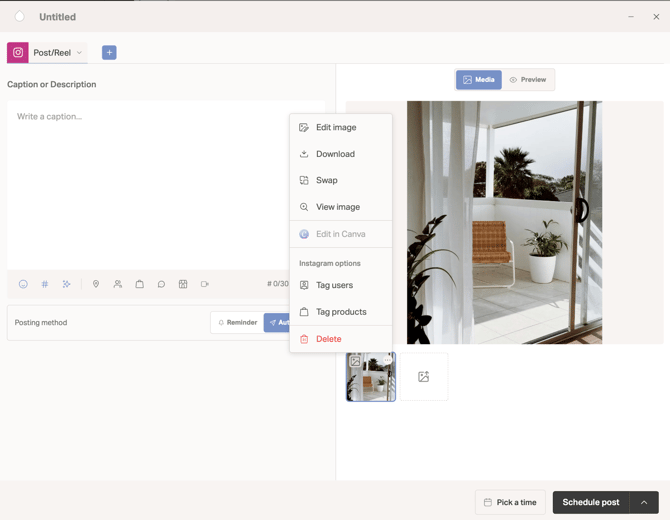Image resolution: width=670 pixels, height=520 pixels.
Task: Add another social profile with plus button
Action: coord(109,53)
